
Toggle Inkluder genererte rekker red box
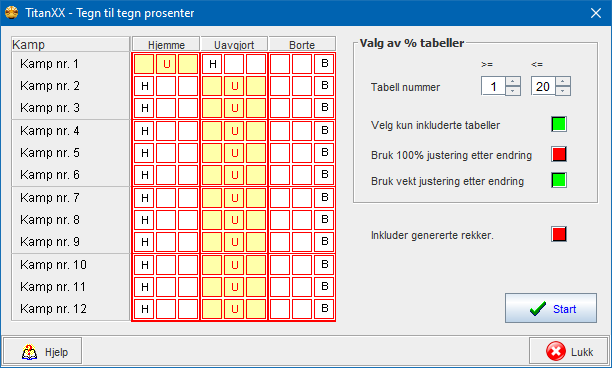click(x=559, y=234)
